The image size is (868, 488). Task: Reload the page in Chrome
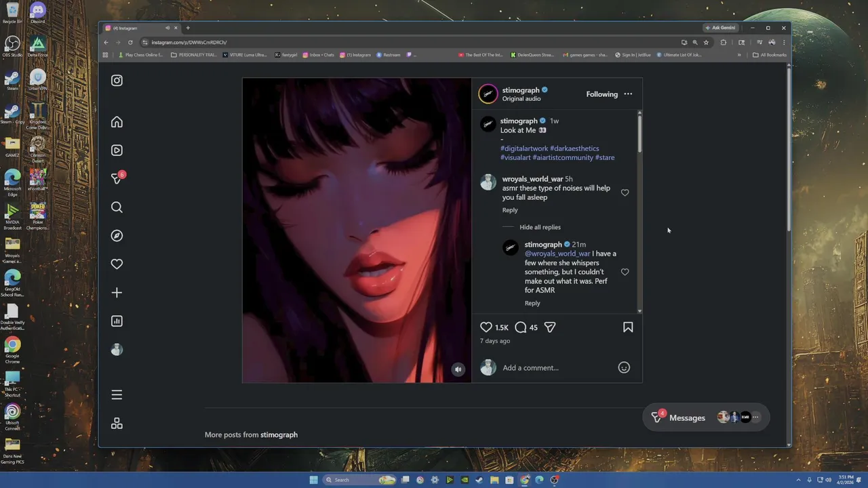tap(130, 42)
